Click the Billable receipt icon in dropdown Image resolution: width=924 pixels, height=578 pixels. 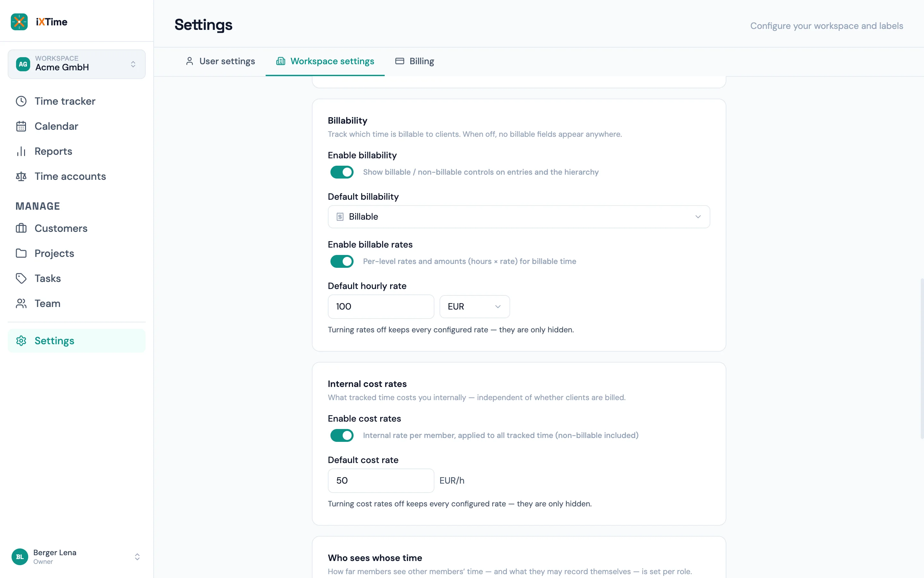340,217
